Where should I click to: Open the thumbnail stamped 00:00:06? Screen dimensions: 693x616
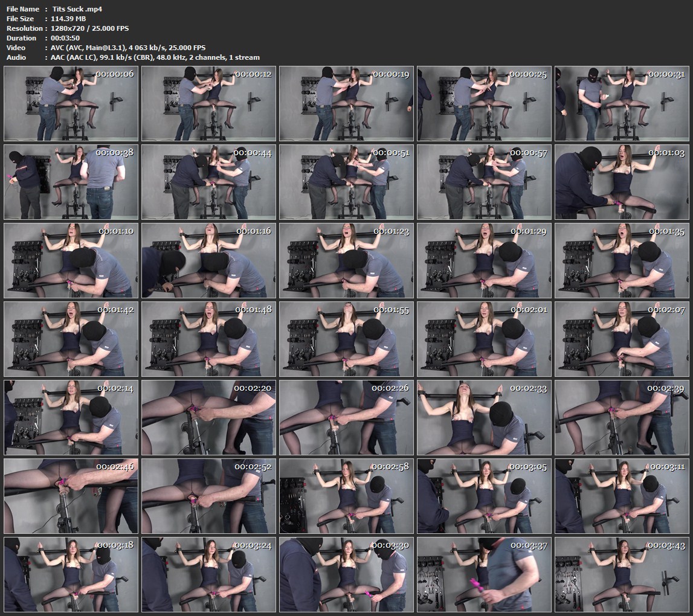coord(71,104)
